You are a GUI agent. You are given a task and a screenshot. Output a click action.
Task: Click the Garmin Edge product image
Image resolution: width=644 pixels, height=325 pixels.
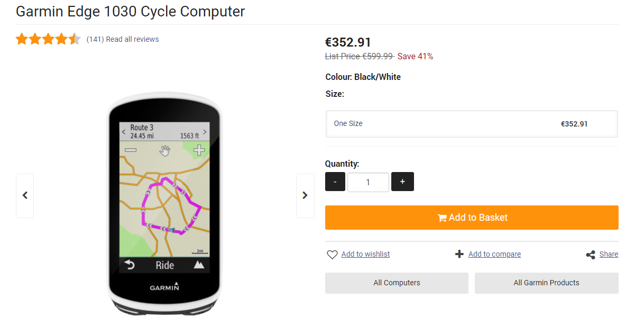164,204
